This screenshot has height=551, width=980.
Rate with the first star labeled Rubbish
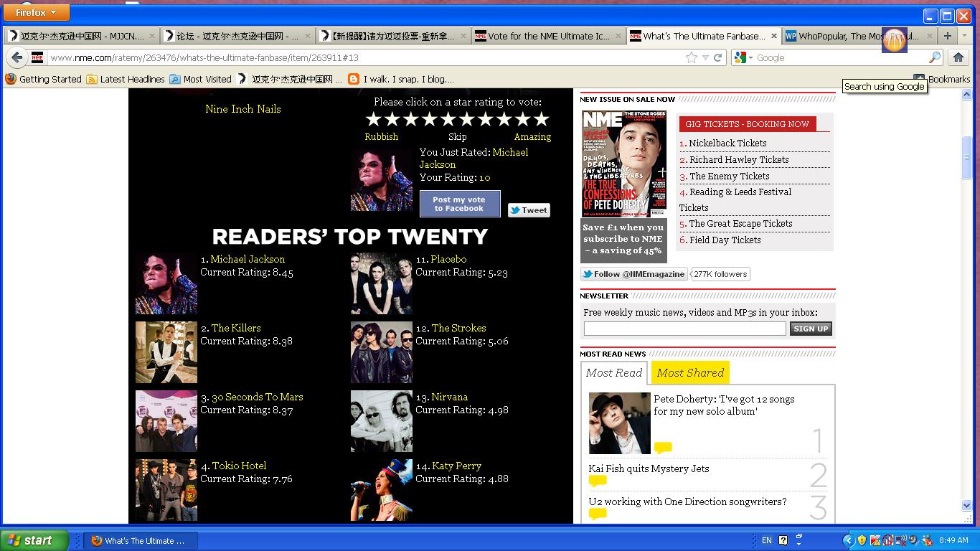pyautogui.click(x=373, y=120)
